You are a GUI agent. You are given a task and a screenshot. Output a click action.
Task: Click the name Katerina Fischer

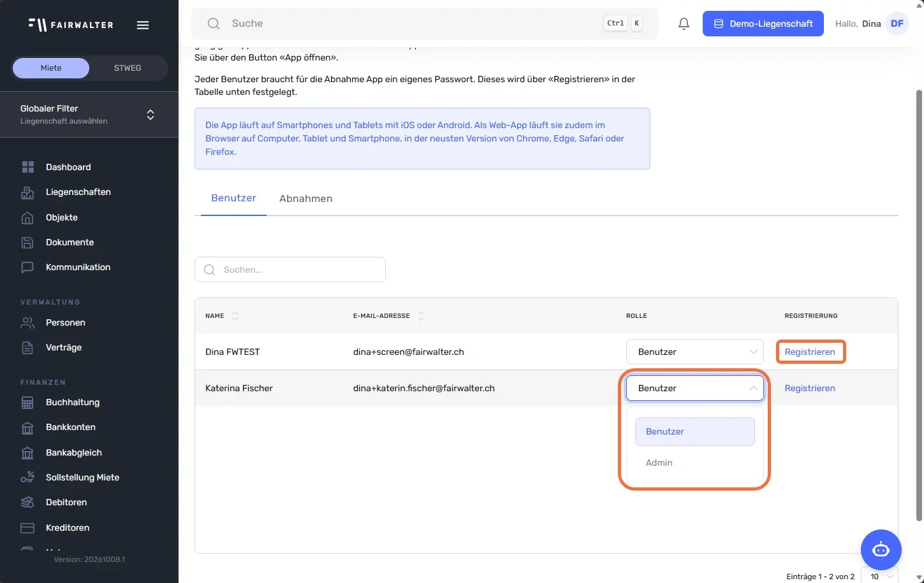[239, 388]
